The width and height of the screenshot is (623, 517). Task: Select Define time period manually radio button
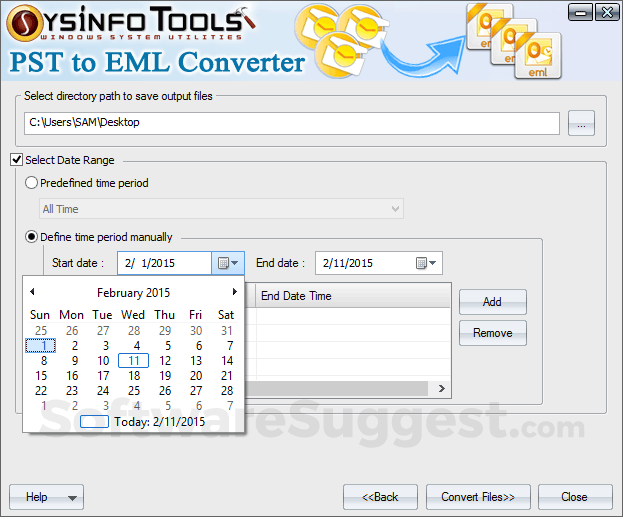coord(31,237)
